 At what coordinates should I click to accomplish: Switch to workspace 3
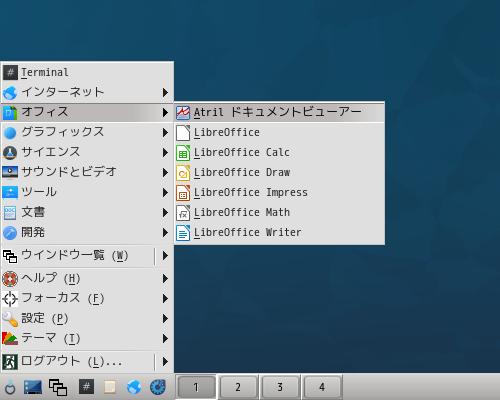pos(280,387)
